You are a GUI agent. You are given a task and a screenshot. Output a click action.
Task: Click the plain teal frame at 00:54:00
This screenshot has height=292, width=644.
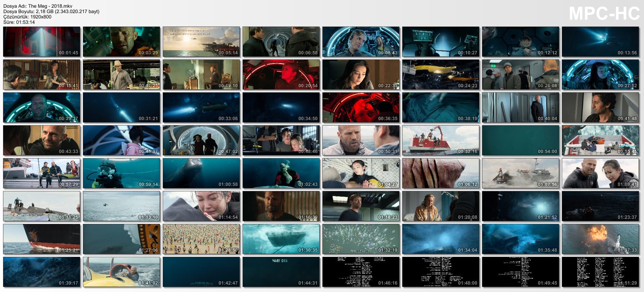coord(521,140)
